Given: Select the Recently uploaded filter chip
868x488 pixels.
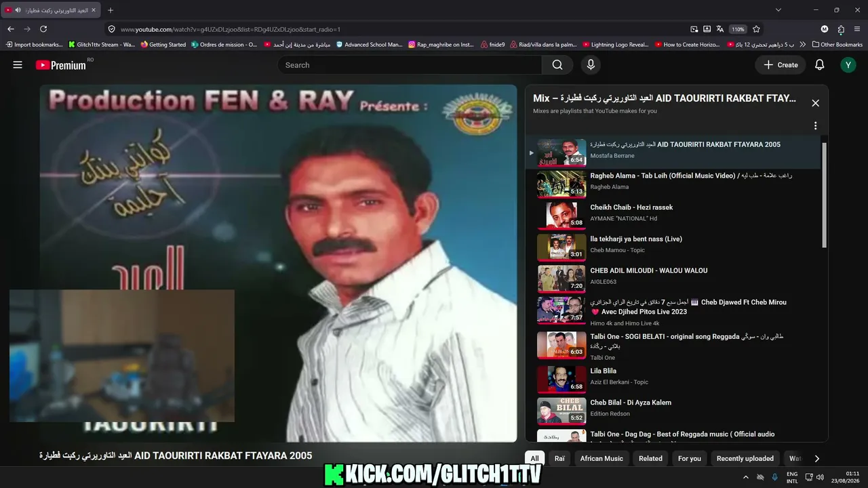Looking at the screenshot, I should (x=745, y=458).
